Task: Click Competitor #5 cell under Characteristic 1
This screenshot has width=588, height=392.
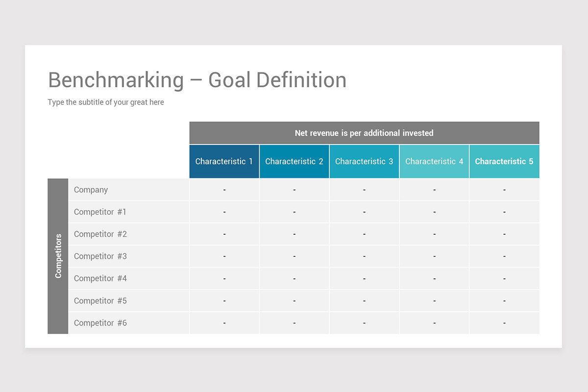Action: [x=224, y=301]
